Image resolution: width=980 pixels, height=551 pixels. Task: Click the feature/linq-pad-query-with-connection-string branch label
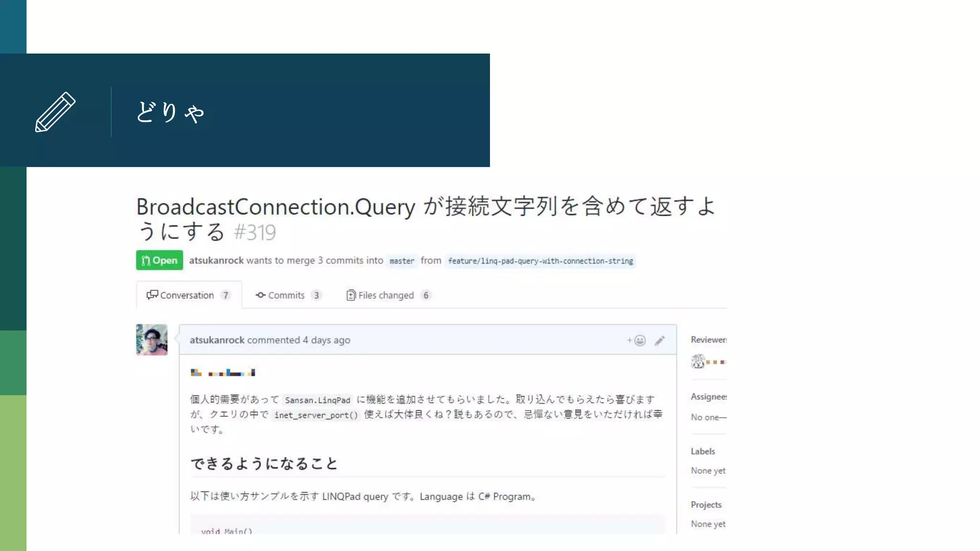pos(540,261)
